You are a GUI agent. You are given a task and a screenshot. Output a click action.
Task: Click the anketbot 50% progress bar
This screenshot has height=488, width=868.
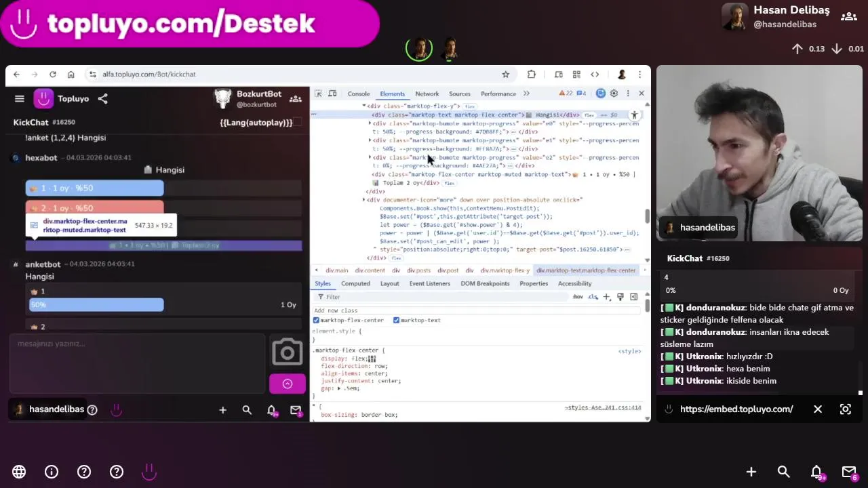click(96, 305)
